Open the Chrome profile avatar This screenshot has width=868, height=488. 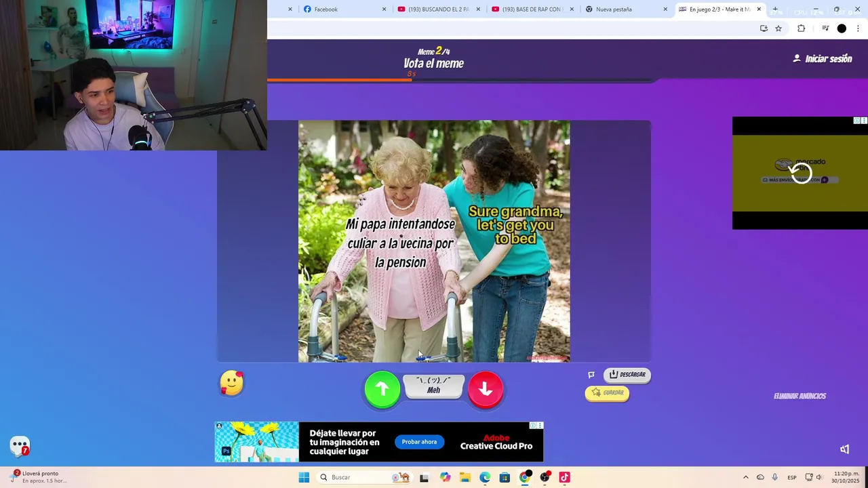click(x=842, y=28)
